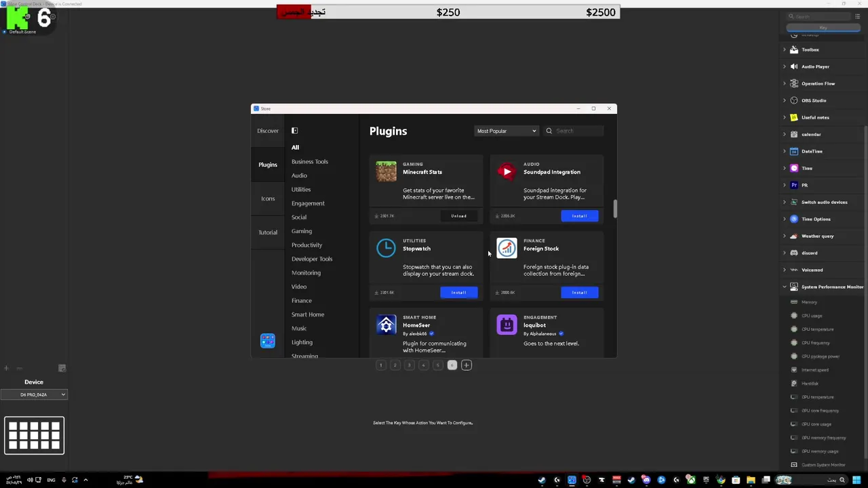Expand the calendar category

(x=785, y=134)
